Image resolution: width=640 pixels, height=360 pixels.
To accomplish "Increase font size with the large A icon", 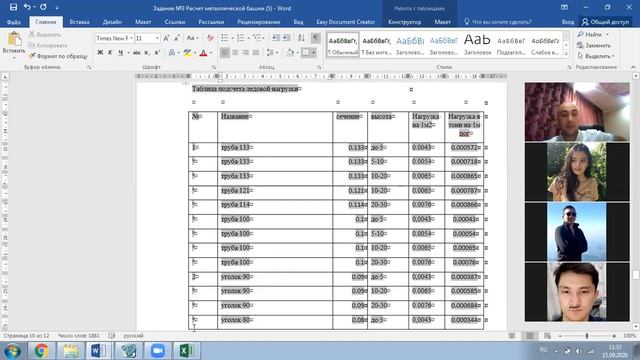I will tap(166, 38).
